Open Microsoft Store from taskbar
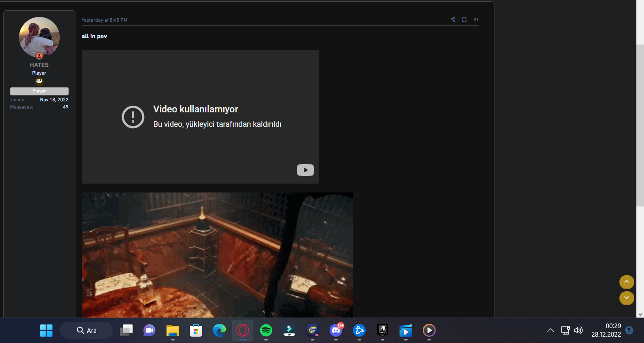644x343 pixels. click(x=196, y=330)
